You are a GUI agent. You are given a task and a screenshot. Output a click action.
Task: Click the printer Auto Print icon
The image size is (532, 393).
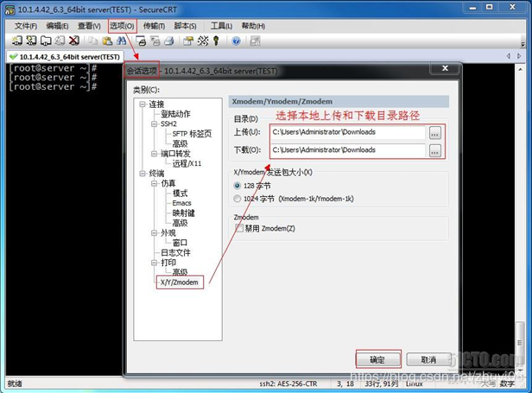[x=169, y=41]
